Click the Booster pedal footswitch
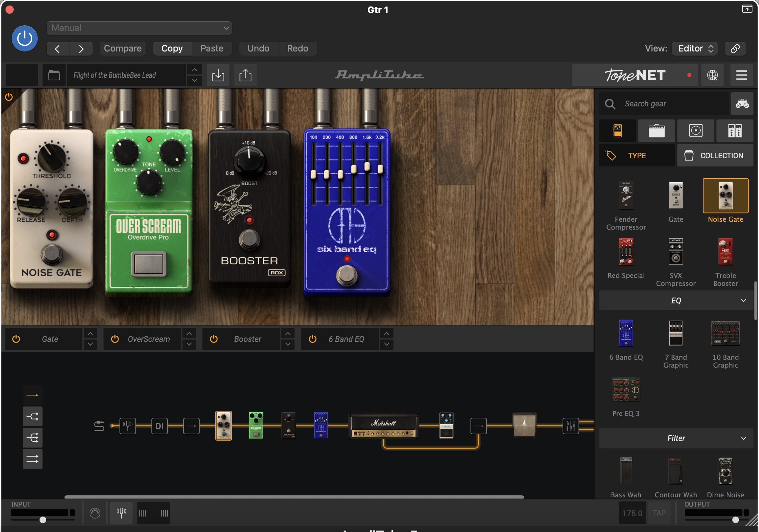The width and height of the screenshot is (759, 532). pos(249,239)
